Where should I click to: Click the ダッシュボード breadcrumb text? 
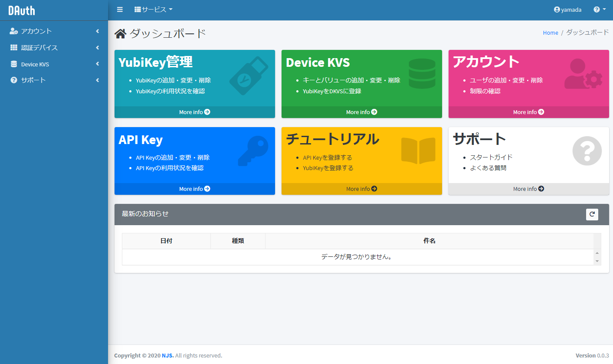(x=587, y=33)
